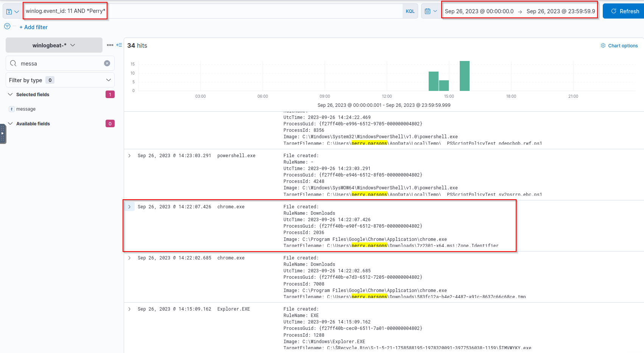
Task: Click the left edge drag handle panel
Action: (3, 134)
